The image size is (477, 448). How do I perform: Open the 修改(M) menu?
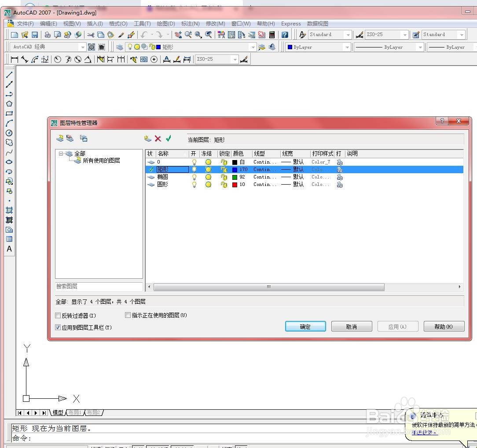click(x=215, y=24)
